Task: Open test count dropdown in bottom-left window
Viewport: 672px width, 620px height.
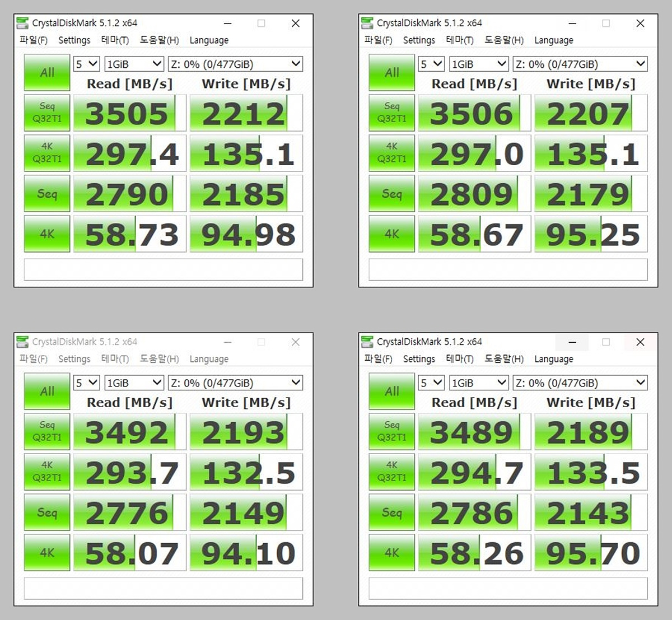Action: (x=87, y=383)
